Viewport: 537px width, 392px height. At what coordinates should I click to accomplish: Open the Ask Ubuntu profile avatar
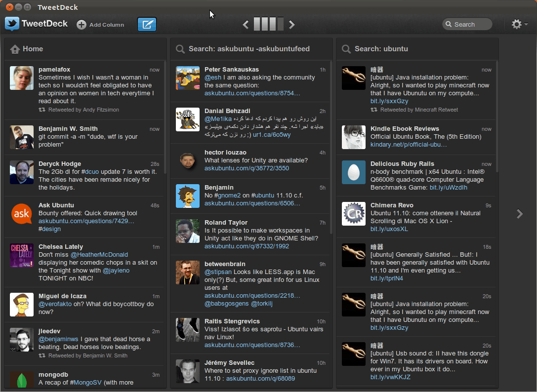[22, 213]
